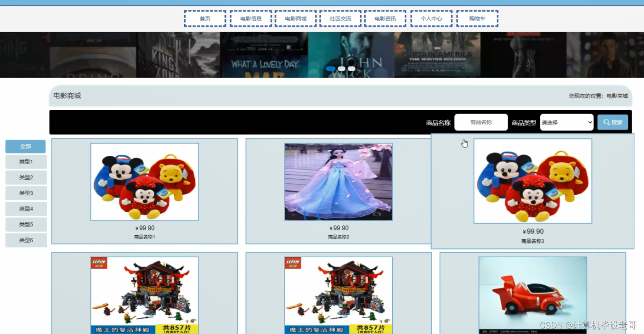This screenshot has height=334, width=644.
Task: Select the 全部 category filter
Action: [25, 147]
